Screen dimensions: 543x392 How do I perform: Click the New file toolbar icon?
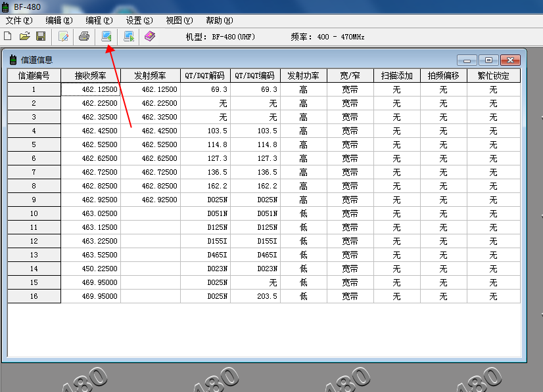click(x=8, y=36)
